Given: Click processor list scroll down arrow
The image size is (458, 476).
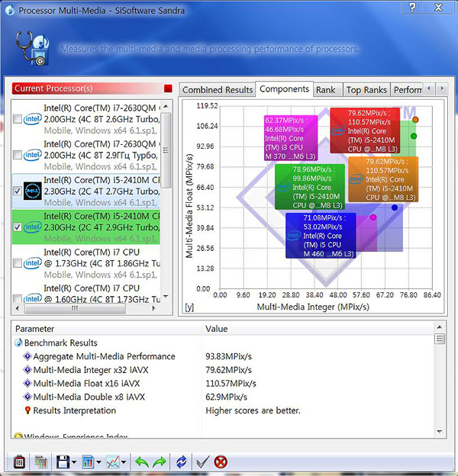Looking at the screenshot, I should pos(166,296).
